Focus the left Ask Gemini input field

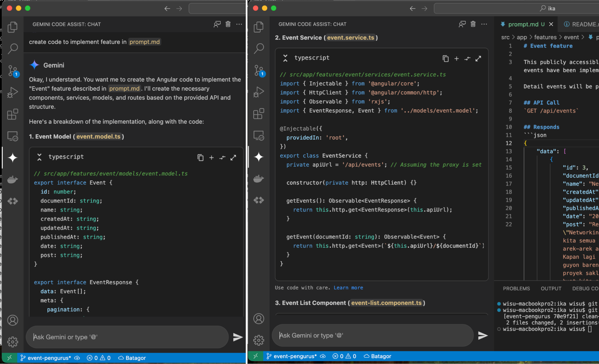point(127,337)
